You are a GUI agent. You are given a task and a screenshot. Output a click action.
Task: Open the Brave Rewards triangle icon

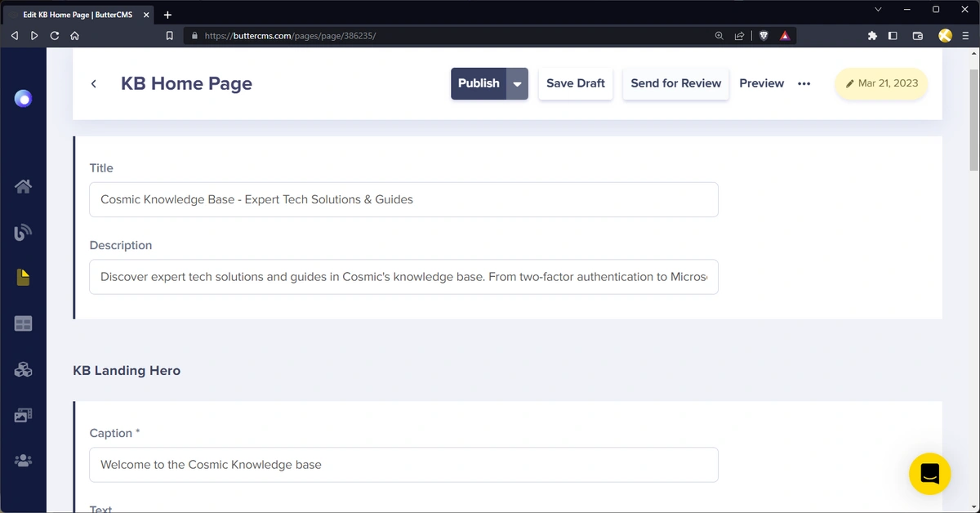[x=784, y=36]
